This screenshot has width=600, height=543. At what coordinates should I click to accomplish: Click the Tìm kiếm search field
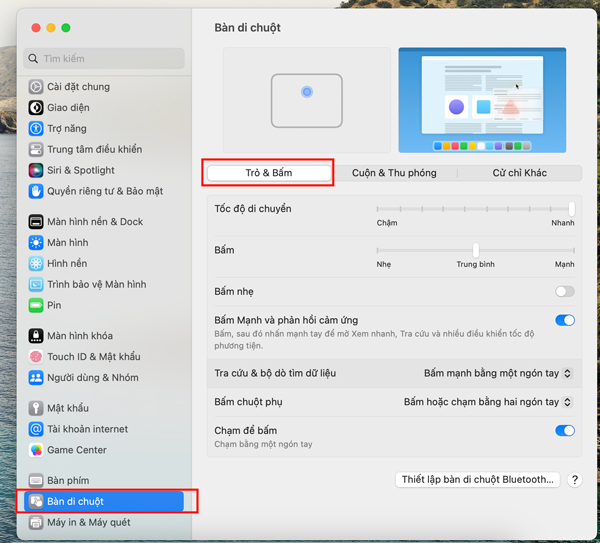coord(104,59)
